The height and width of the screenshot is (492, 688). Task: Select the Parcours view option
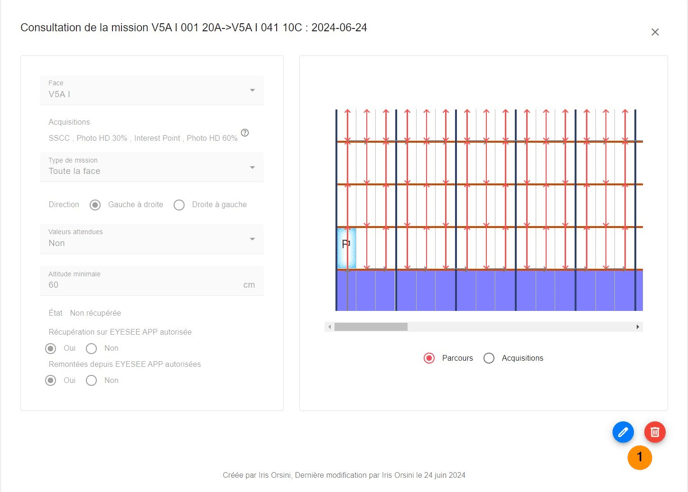point(430,358)
